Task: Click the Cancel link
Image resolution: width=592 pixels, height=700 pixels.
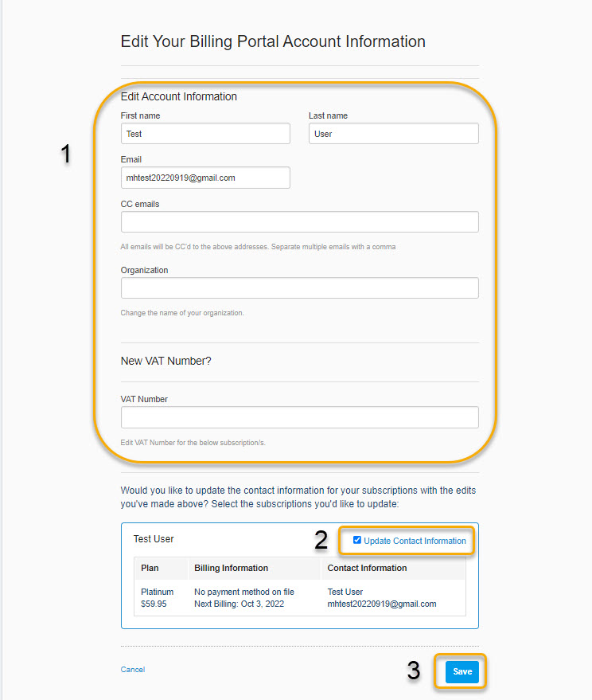Action: [x=133, y=669]
